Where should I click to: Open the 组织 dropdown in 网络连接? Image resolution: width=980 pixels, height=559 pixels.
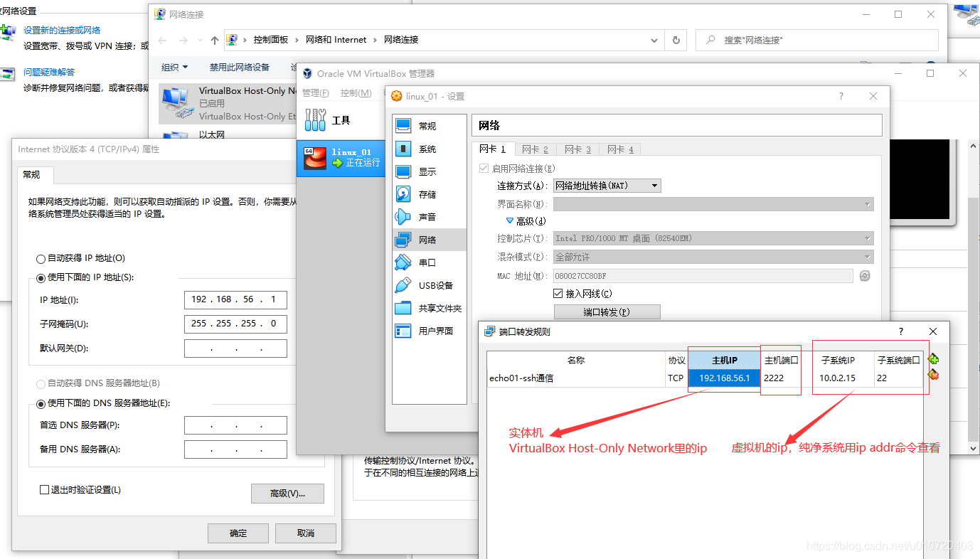[x=175, y=68]
